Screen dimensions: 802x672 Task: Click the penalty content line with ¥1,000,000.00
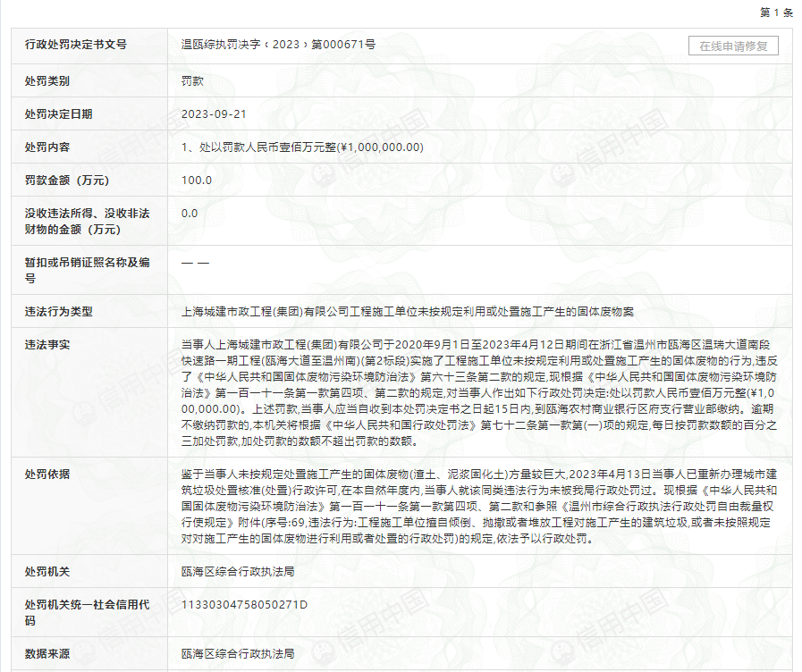pos(302,147)
